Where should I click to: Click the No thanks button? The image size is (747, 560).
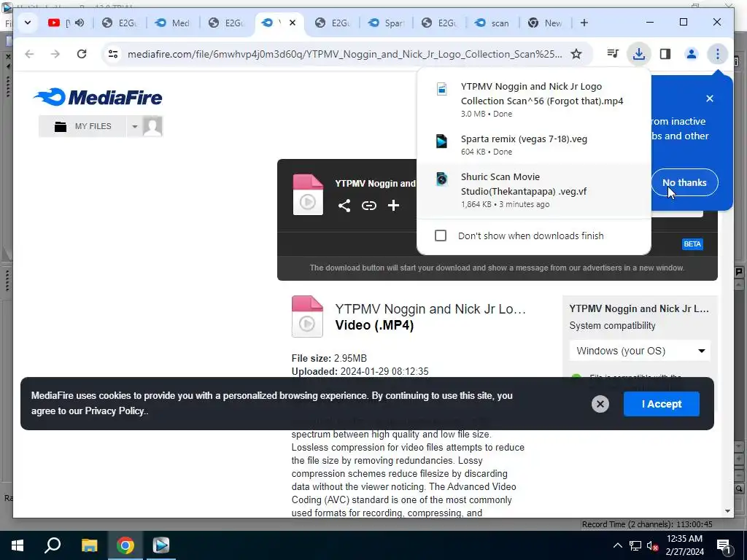pos(684,182)
